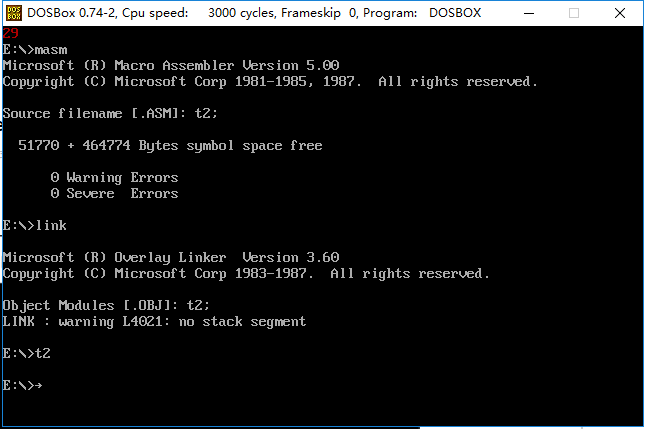Click '51770 + 464774 Bytes symbol space free'
This screenshot has height=429, width=646.
click(170, 145)
